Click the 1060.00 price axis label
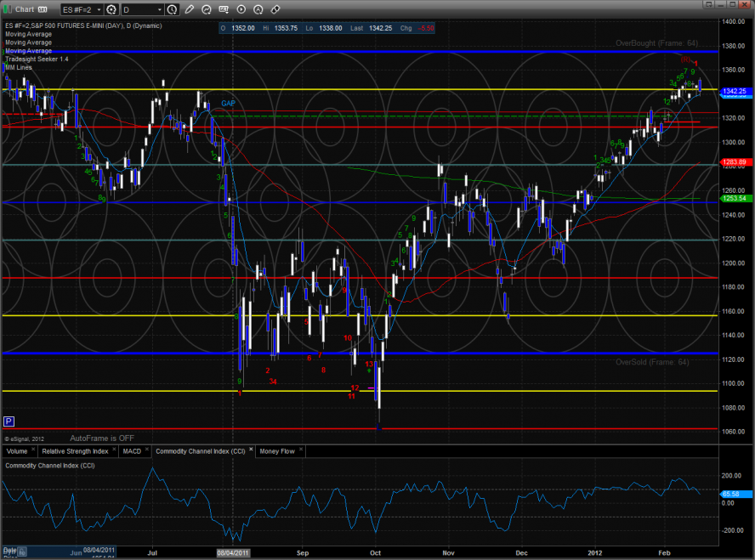755x560 pixels. point(734,432)
